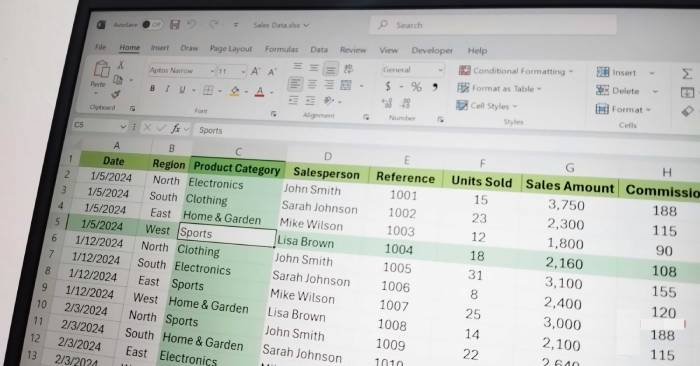Click the Increase Decimal icon
The width and height of the screenshot is (700, 366).
pos(387,103)
